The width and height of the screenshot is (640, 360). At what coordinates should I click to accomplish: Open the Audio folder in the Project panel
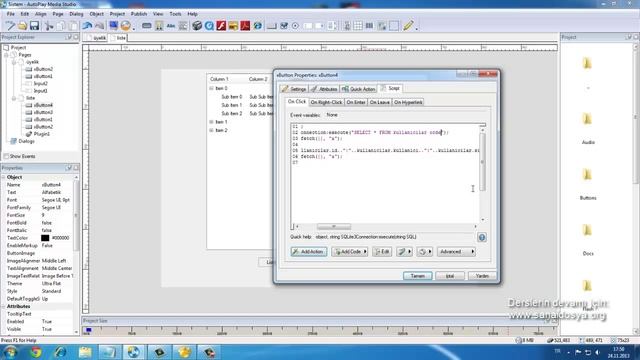tap(587, 119)
